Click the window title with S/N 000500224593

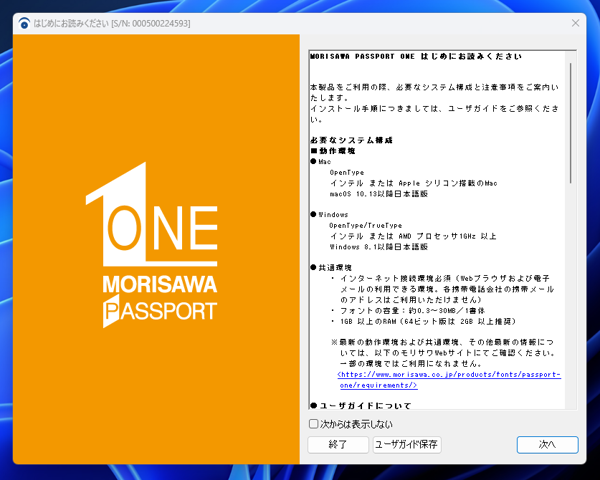[112, 23]
